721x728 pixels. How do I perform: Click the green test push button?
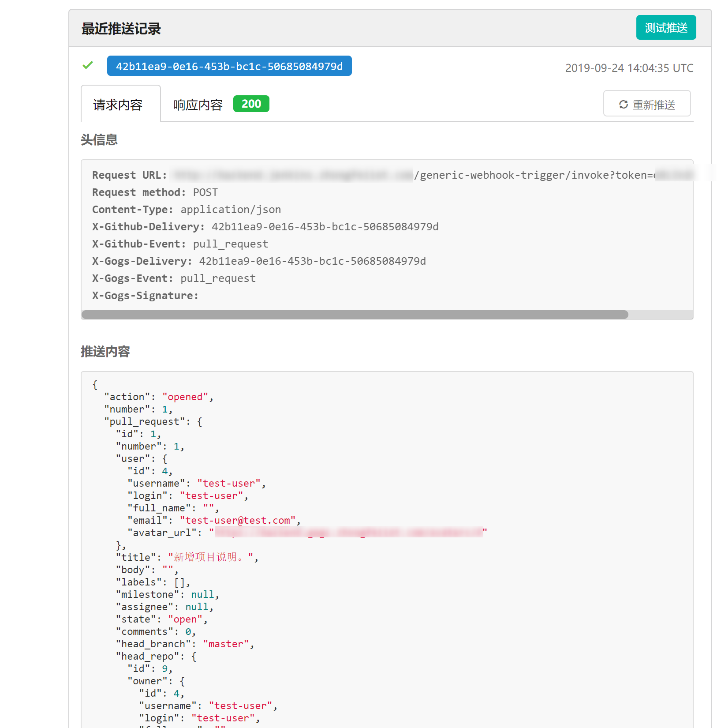point(666,28)
